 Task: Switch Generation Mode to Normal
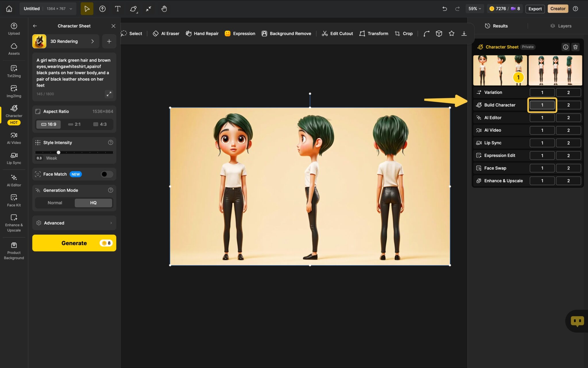54,203
